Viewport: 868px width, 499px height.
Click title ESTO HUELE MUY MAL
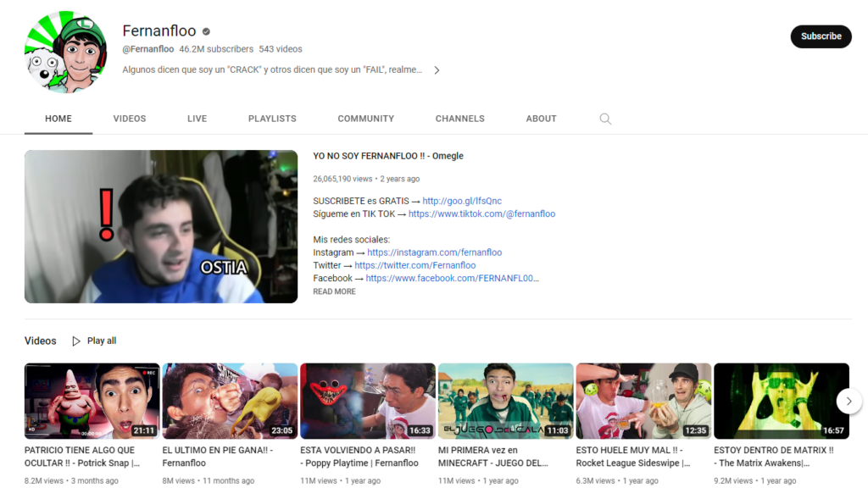click(633, 457)
